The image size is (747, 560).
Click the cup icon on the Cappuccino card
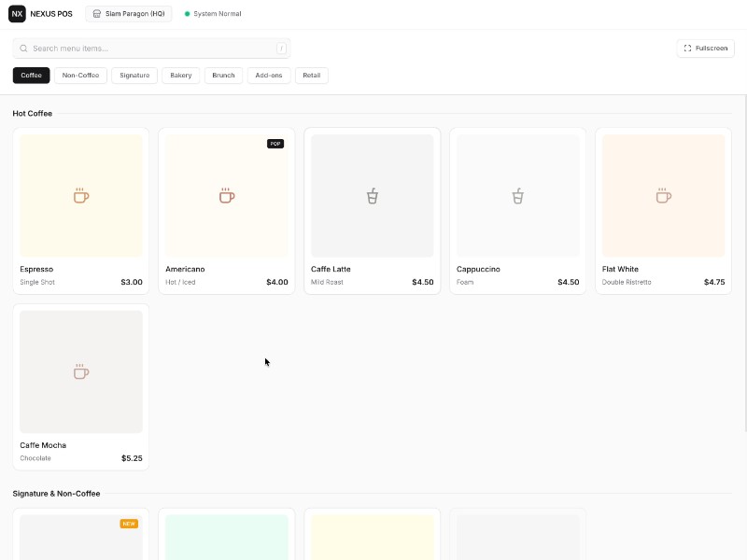tap(517, 195)
